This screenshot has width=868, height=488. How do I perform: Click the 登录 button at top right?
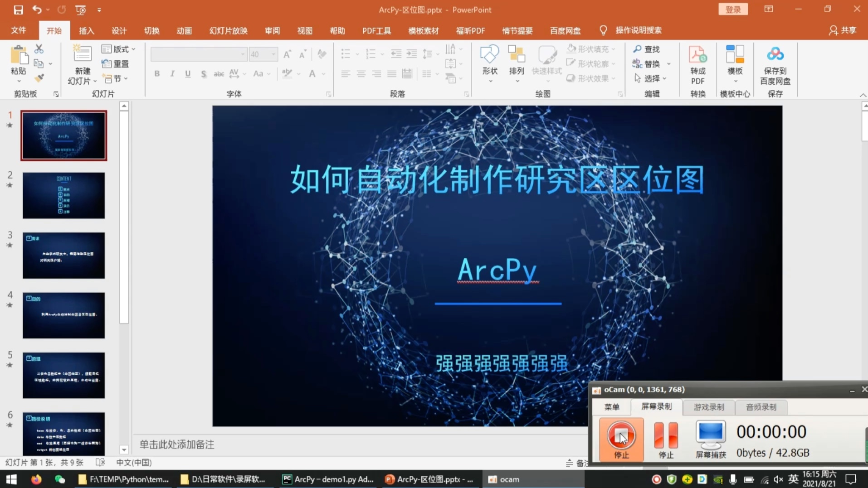[733, 9]
